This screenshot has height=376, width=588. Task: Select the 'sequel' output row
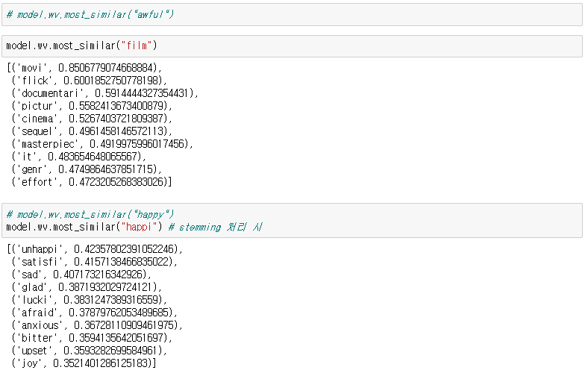coord(92,131)
